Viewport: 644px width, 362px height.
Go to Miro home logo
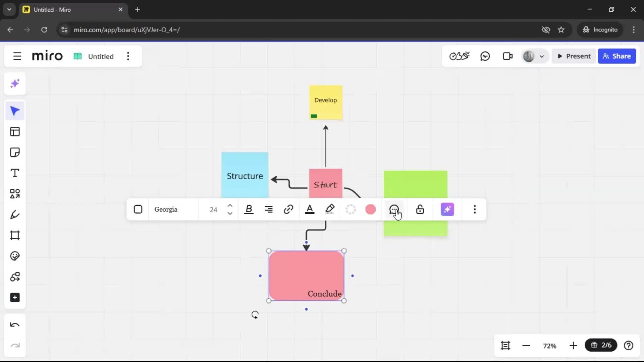47,56
